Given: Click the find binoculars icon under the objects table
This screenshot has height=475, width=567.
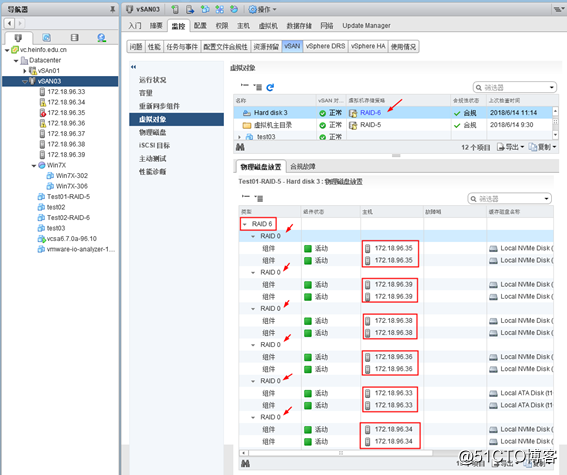Looking at the screenshot, I should (x=240, y=147).
